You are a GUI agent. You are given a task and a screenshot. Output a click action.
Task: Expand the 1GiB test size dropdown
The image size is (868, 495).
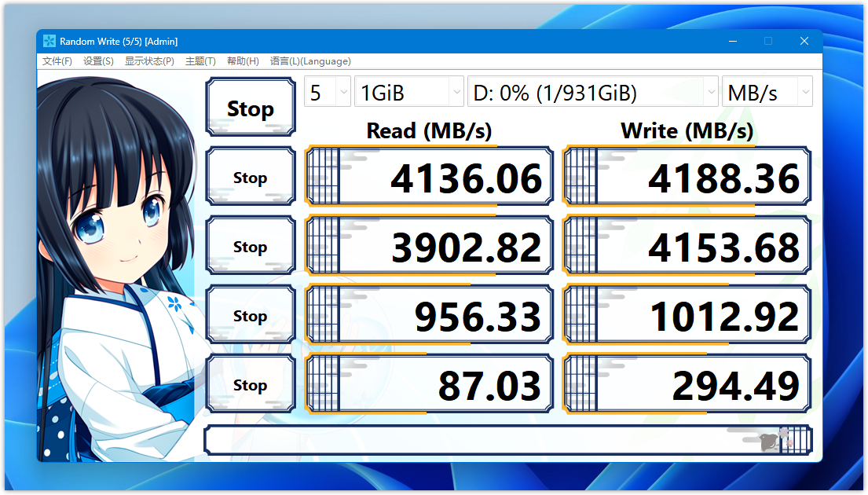409,93
